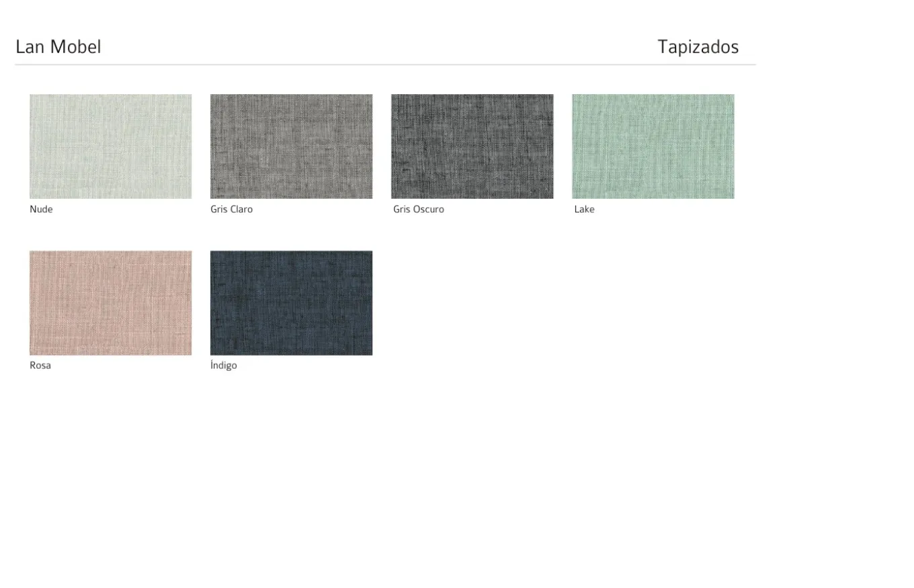Select the Nude fabric swatch
Image resolution: width=914 pixels, height=588 pixels.
[x=110, y=146]
